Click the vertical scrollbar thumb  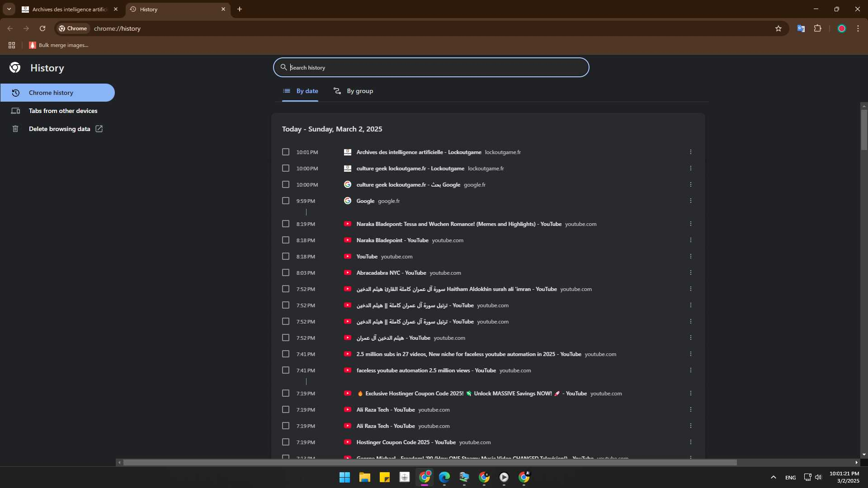tap(864, 130)
